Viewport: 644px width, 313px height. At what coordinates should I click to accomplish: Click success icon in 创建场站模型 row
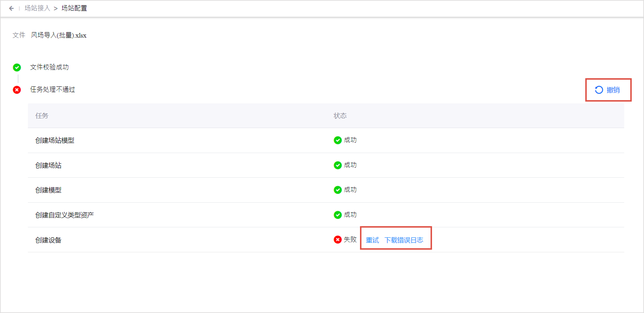coord(337,140)
